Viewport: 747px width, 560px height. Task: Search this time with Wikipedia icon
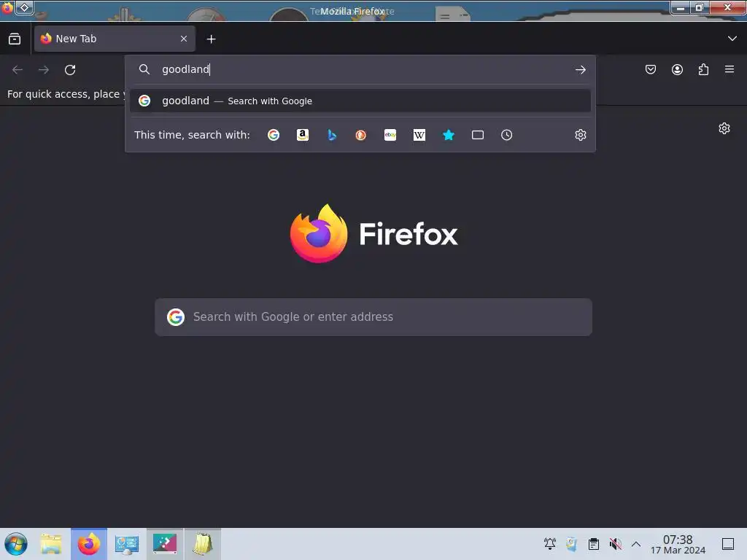(419, 135)
